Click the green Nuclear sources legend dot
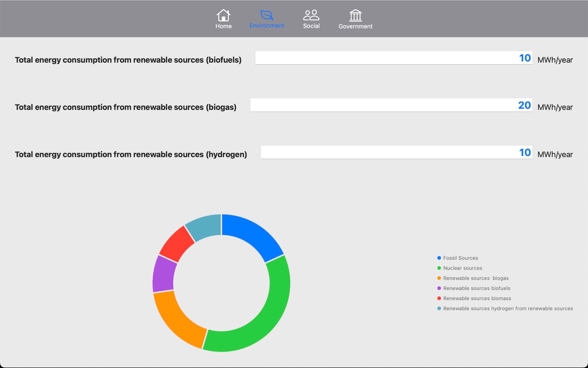The height and width of the screenshot is (368, 588). [x=439, y=268]
